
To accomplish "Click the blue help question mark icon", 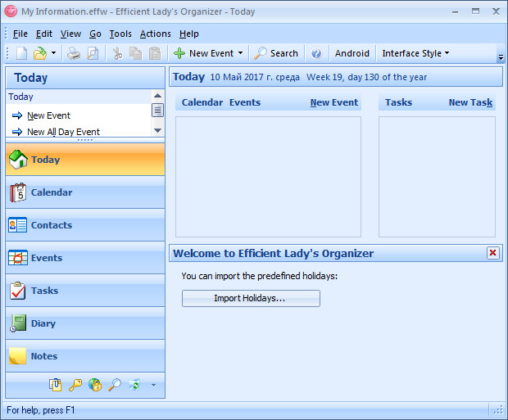I will 316,53.
